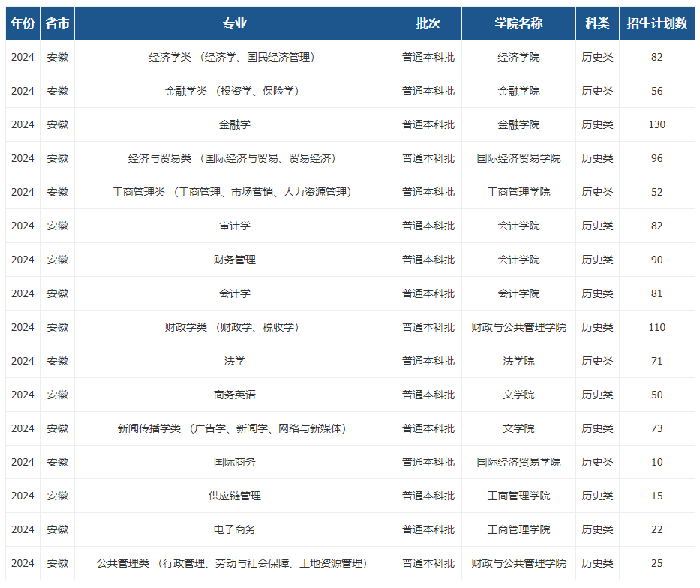Select the 经济学类（经济学、国民经济管理）major cell

click(235, 57)
